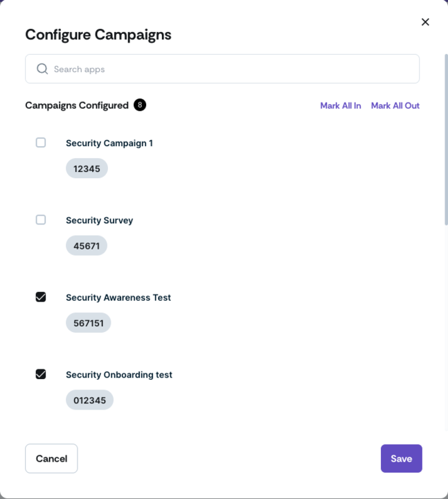Click the campaigns configured count badge
The width and height of the screenshot is (448, 499).
pyautogui.click(x=140, y=105)
